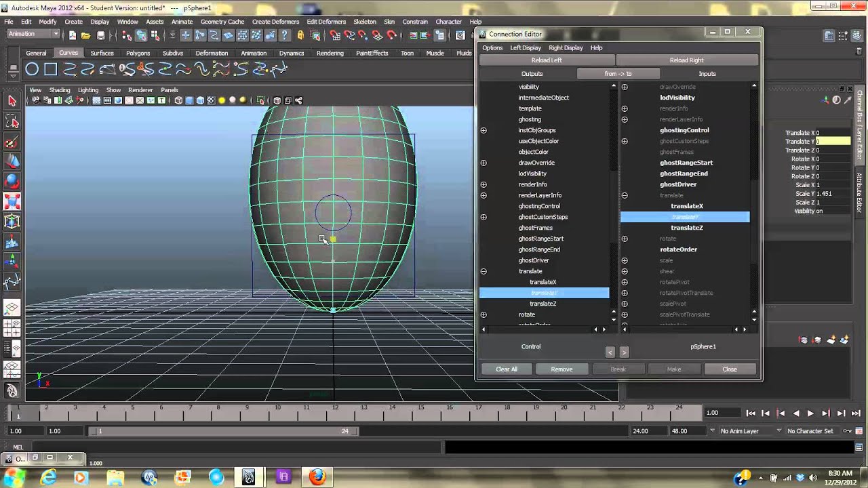This screenshot has height=488, width=868.
Task: Pick the Select (arrow) tool
Action: pos(12,101)
